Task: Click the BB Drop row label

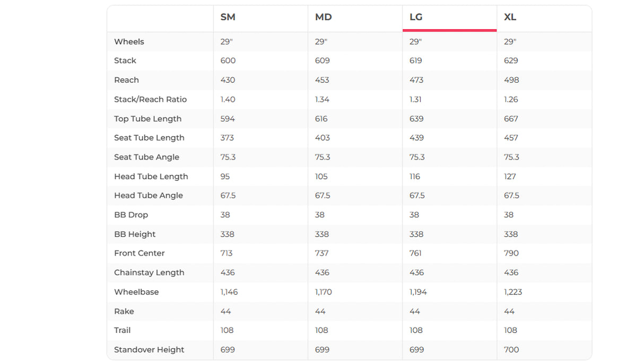Action: click(x=130, y=215)
